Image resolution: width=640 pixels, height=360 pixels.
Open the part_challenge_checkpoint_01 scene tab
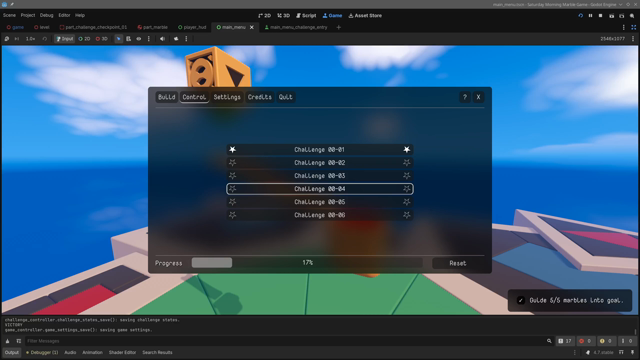click(93, 27)
